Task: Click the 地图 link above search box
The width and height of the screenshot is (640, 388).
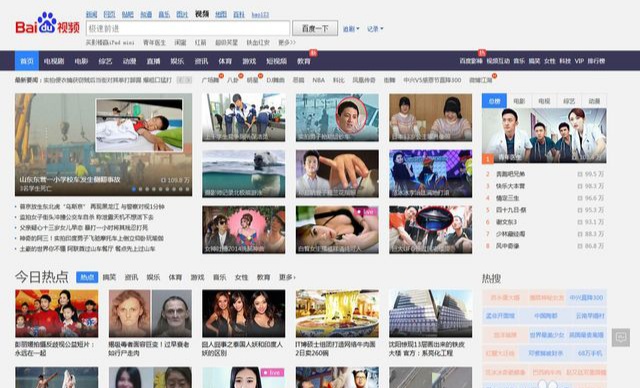Action: (x=221, y=15)
